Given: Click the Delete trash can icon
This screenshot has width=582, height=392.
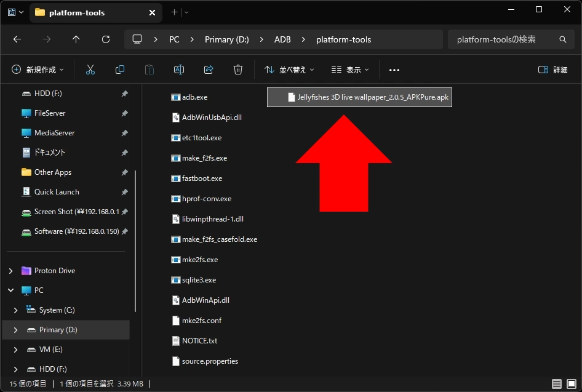Looking at the screenshot, I should [238, 70].
